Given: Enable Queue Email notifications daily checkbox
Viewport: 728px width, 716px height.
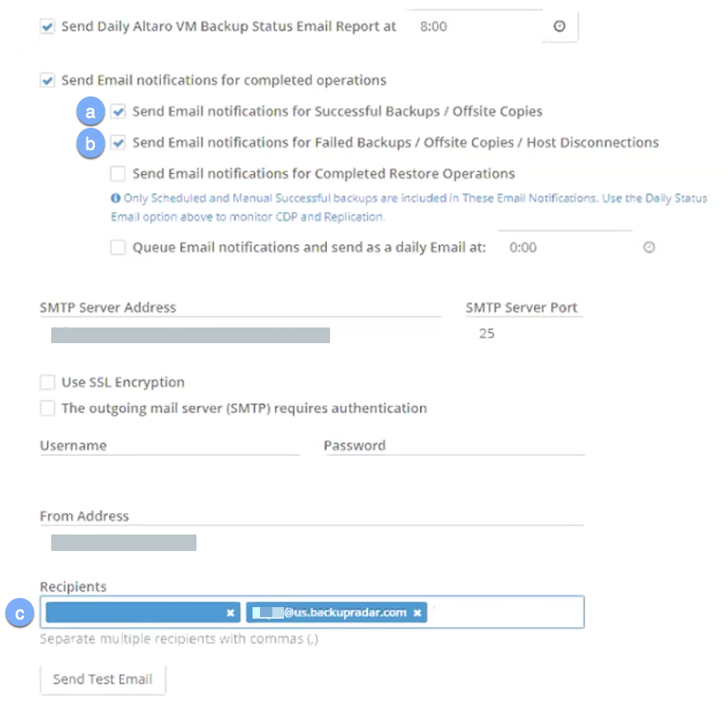Looking at the screenshot, I should pyautogui.click(x=119, y=247).
